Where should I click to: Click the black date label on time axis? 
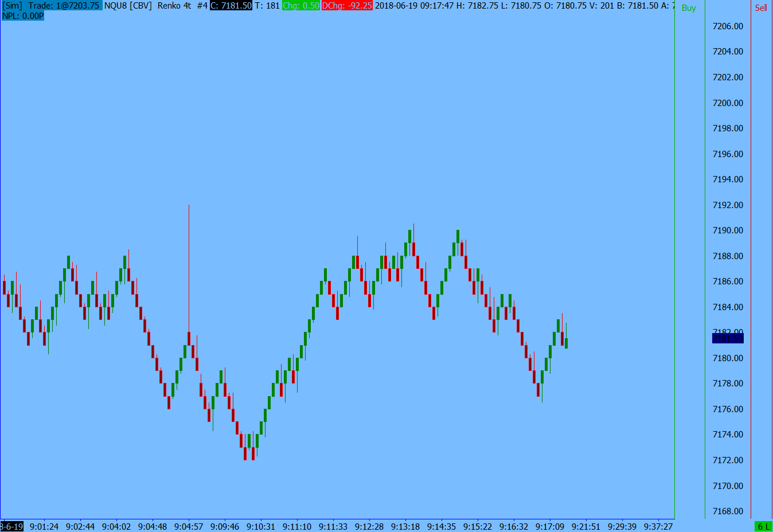[11, 526]
